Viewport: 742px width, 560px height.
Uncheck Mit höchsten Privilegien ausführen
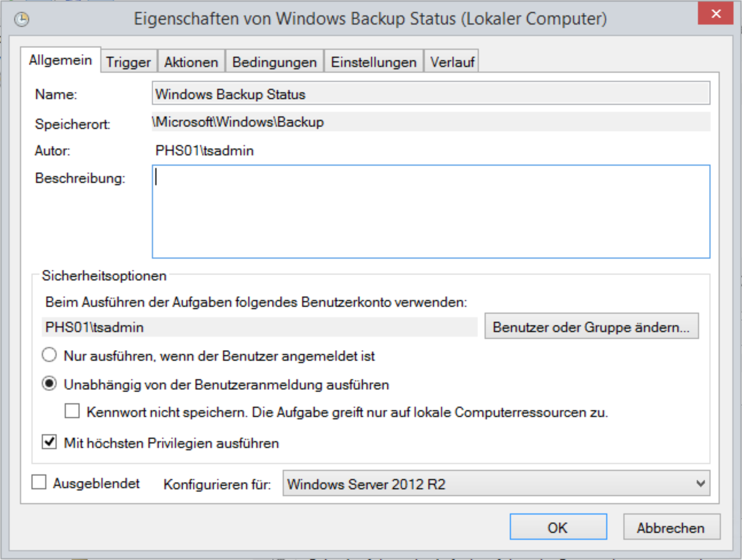coord(49,442)
